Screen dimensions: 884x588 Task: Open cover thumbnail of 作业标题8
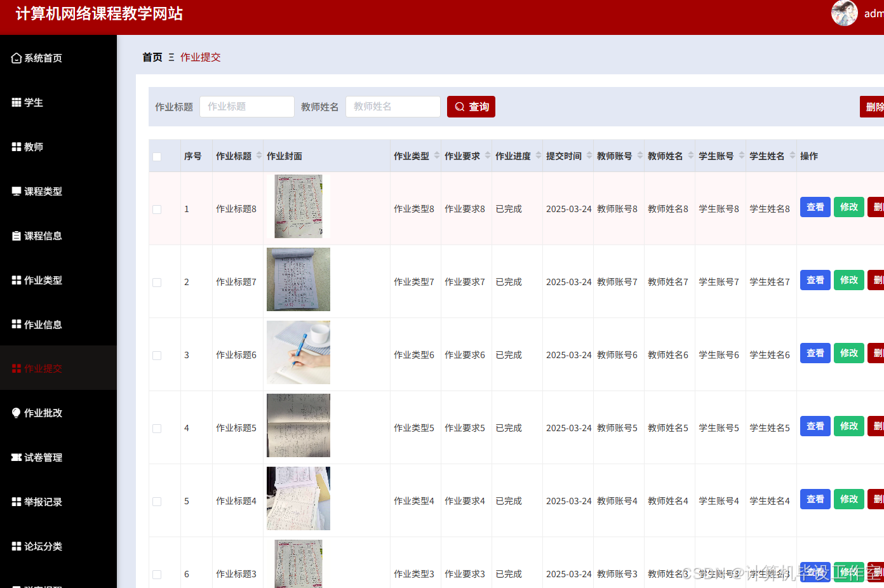[x=298, y=206]
